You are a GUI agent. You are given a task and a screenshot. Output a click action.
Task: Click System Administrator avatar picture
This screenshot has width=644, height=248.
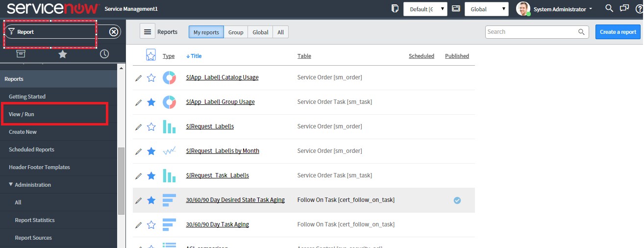click(x=523, y=9)
